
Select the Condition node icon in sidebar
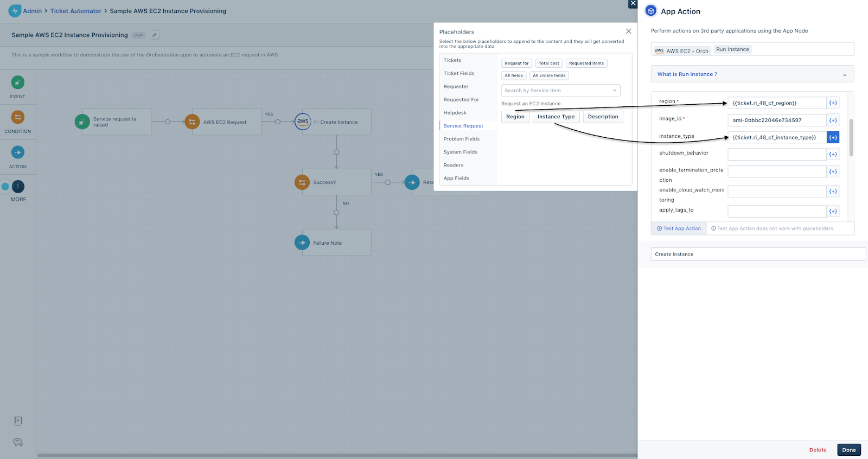click(x=18, y=117)
